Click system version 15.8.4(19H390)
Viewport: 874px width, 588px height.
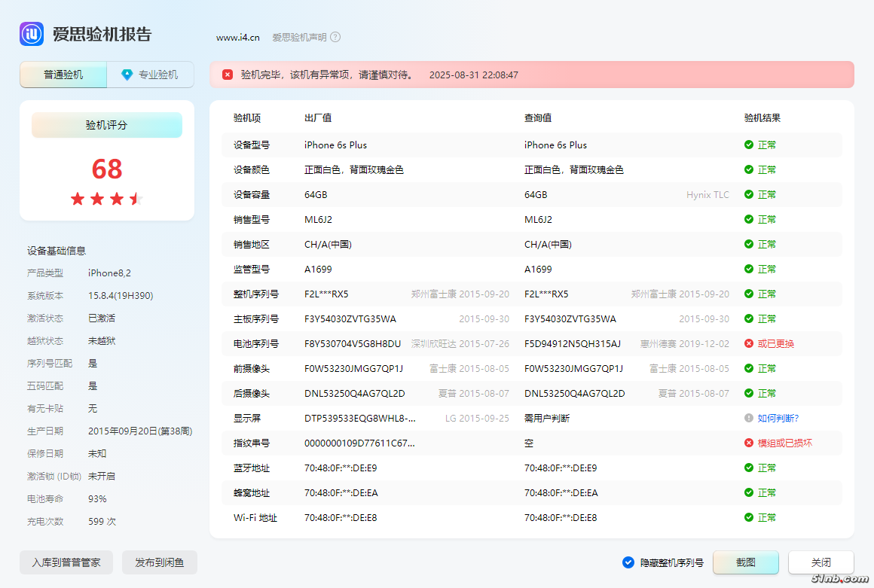[121, 296]
